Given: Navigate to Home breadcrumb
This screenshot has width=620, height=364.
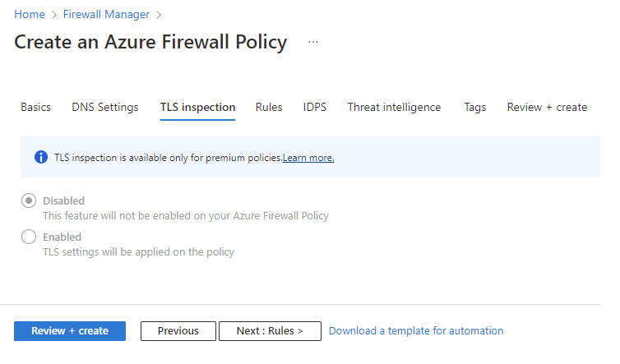Looking at the screenshot, I should 30,14.
